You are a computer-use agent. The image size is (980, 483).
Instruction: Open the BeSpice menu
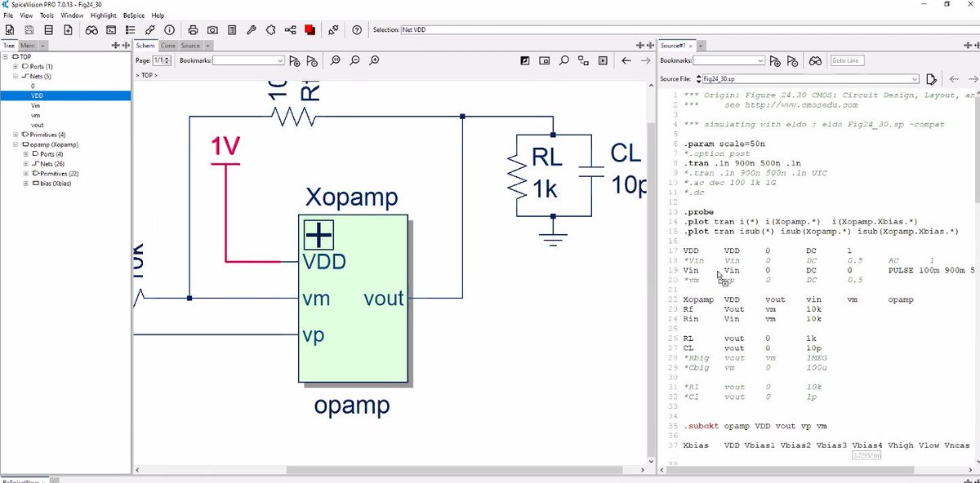click(134, 16)
